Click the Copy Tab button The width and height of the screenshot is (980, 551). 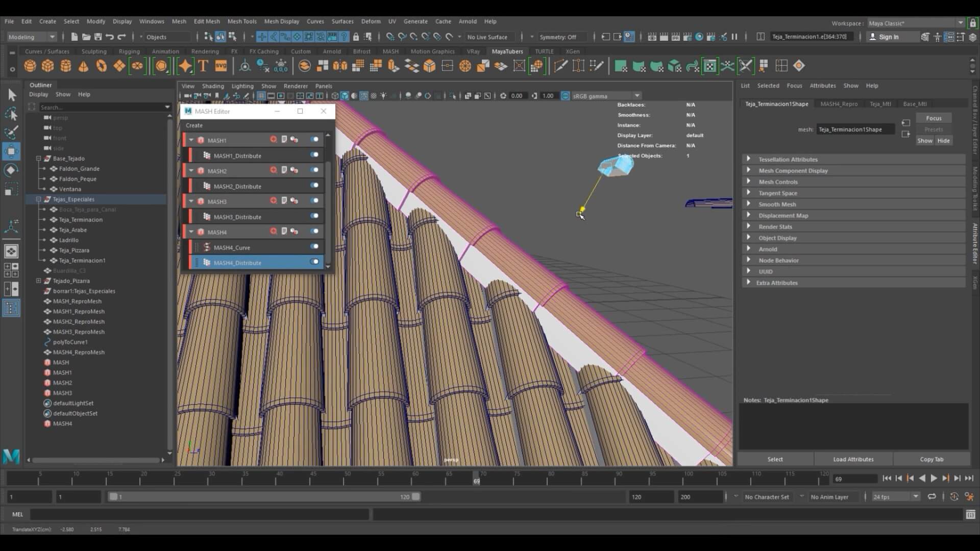932,459
